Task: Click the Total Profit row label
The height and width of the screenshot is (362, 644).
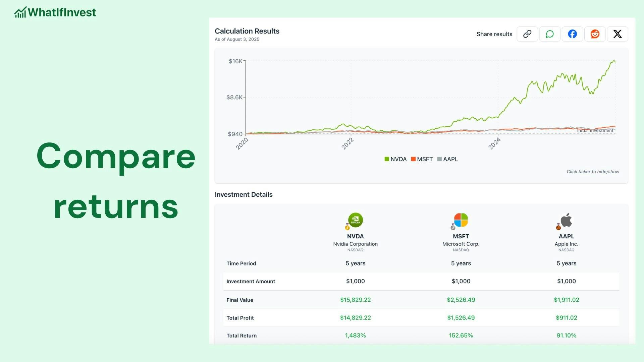Action: pos(240,318)
